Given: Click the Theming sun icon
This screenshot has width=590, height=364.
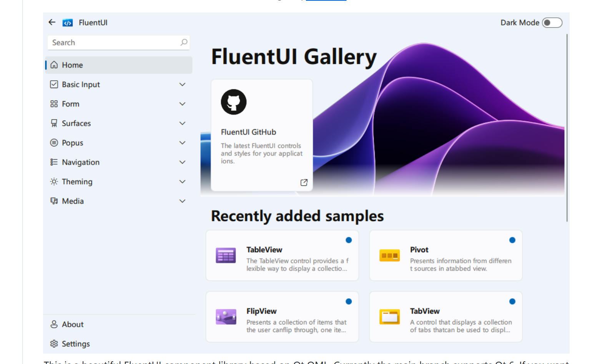Looking at the screenshot, I should click(x=54, y=181).
